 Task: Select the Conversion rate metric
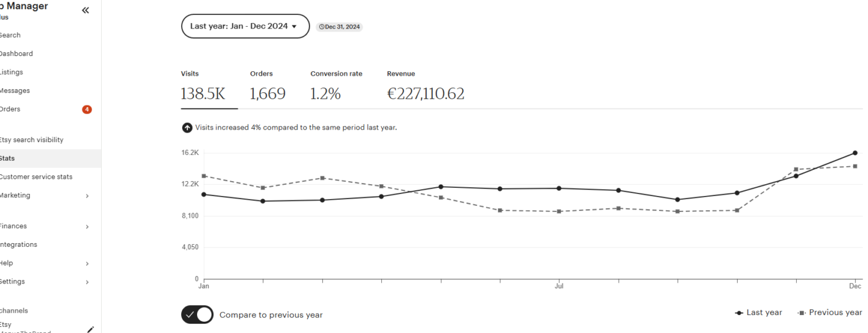pyautogui.click(x=337, y=87)
